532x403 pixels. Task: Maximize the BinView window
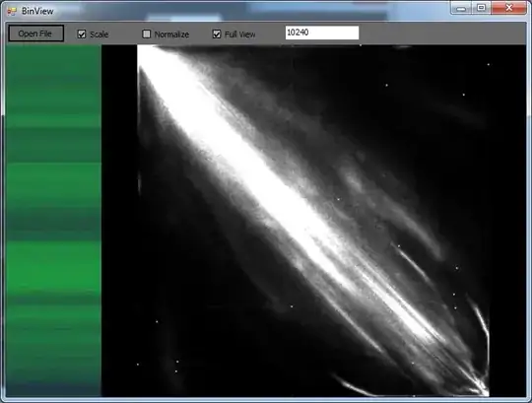click(481, 8)
